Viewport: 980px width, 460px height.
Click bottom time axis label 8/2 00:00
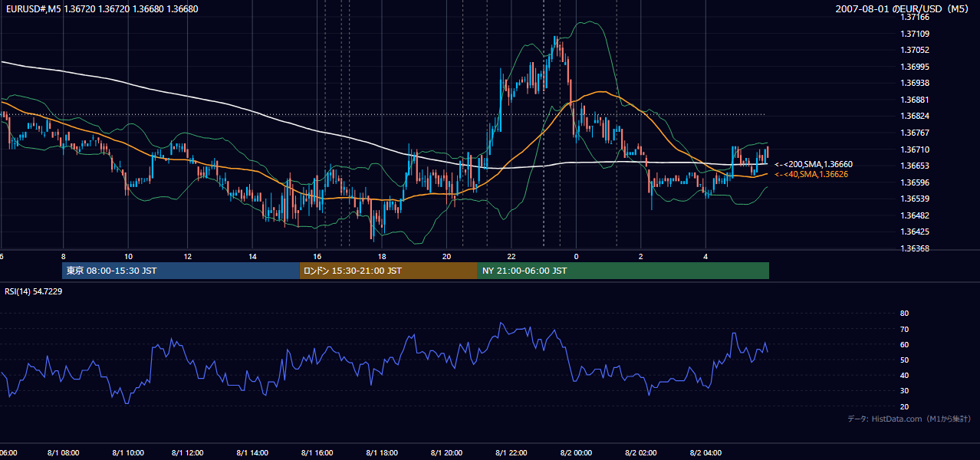point(575,453)
